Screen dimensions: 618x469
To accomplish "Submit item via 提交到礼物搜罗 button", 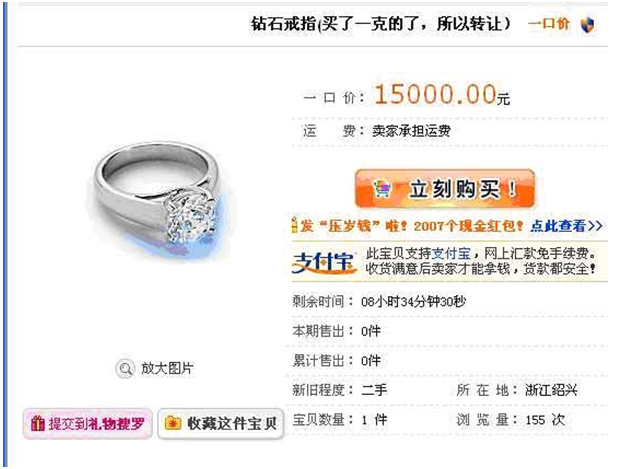I will click(87, 424).
